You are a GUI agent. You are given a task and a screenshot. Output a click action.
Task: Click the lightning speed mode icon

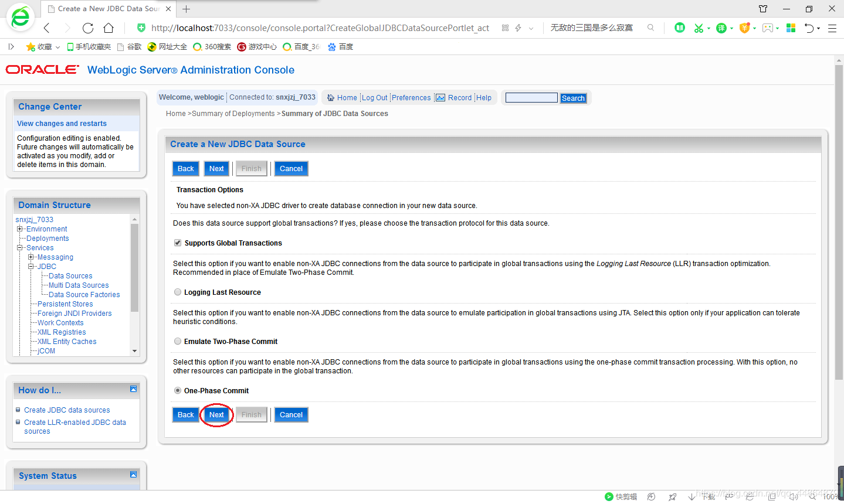pos(518,28)
